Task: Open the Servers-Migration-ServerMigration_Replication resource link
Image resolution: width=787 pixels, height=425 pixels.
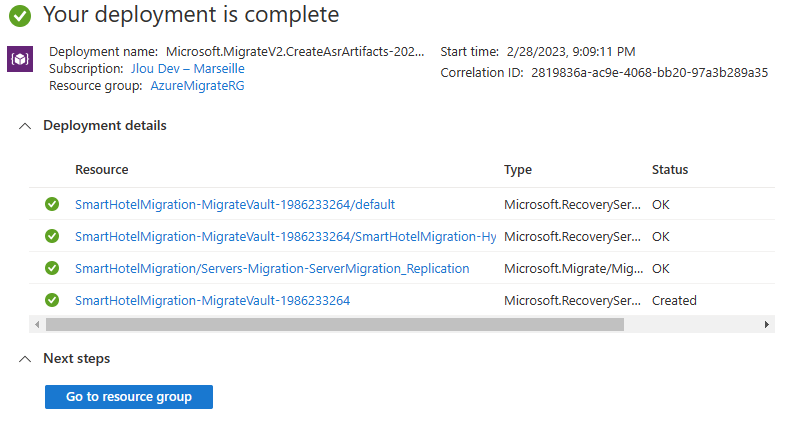Action: tap(272, 268)
